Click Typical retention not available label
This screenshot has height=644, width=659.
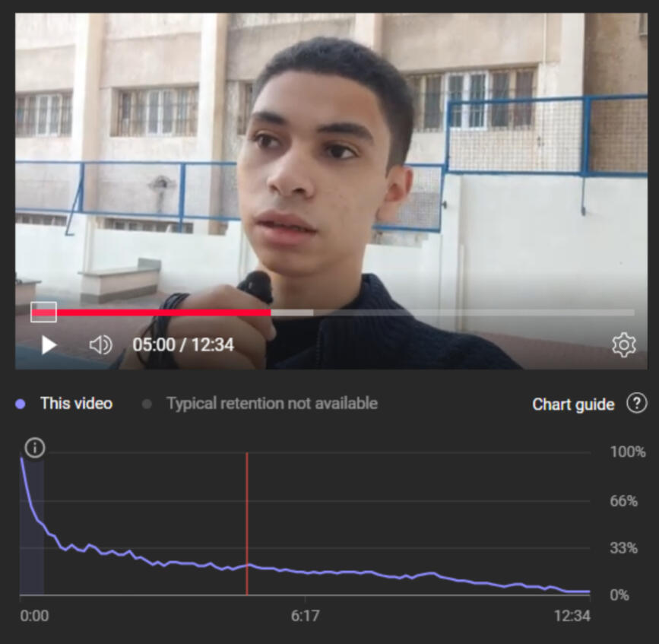tap(272, 404)
